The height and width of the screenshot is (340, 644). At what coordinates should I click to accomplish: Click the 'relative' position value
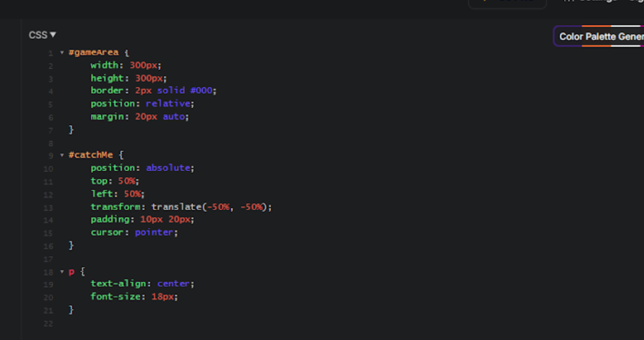click(168, 104)
